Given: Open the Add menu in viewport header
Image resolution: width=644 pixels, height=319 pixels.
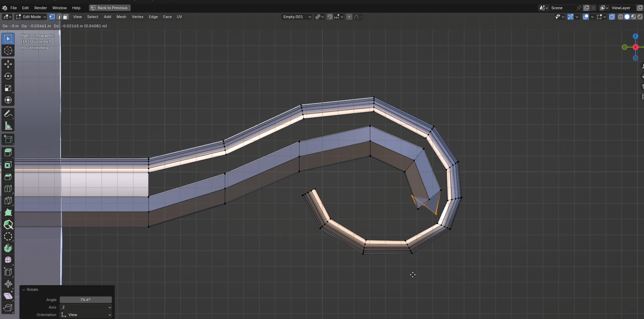Looking at the screenshot, I should 107,17.
